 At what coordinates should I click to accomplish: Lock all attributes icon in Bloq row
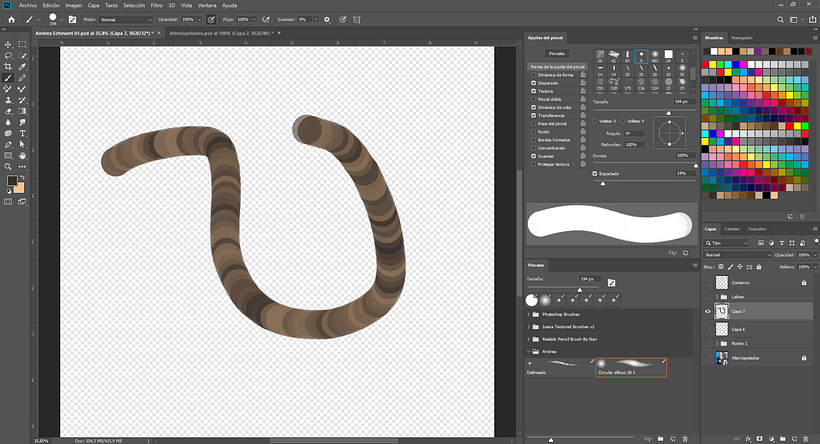click(759, 267)
